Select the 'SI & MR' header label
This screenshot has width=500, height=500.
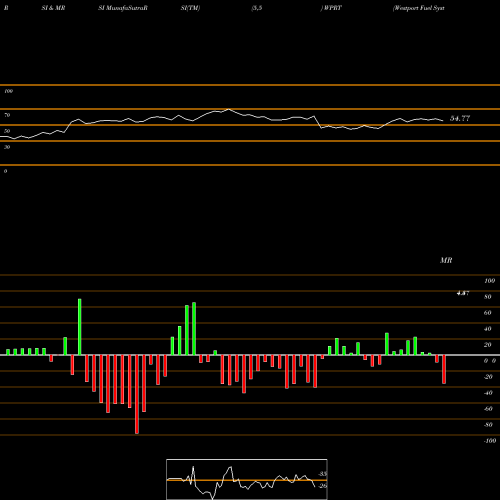pyautogui.click(x=53, y=8)
